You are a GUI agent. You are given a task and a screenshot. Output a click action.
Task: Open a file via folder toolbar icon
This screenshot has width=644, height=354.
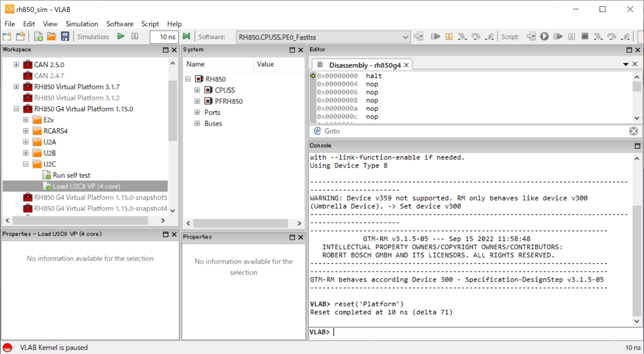tap(52, 36)
